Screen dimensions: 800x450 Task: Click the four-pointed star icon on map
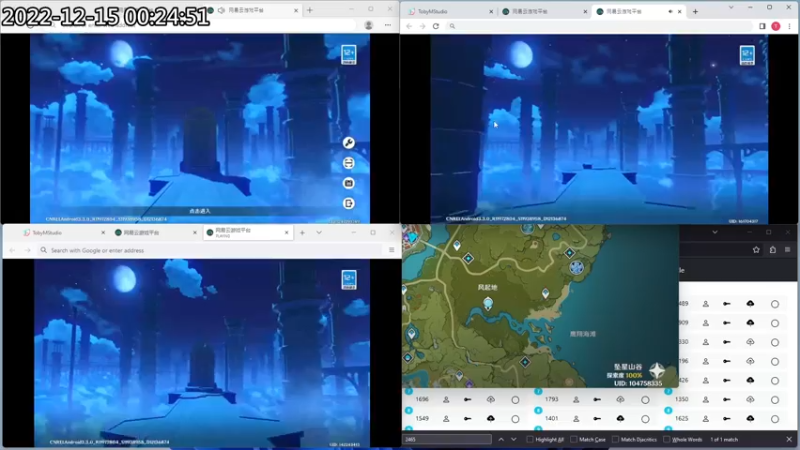point(657,370)
